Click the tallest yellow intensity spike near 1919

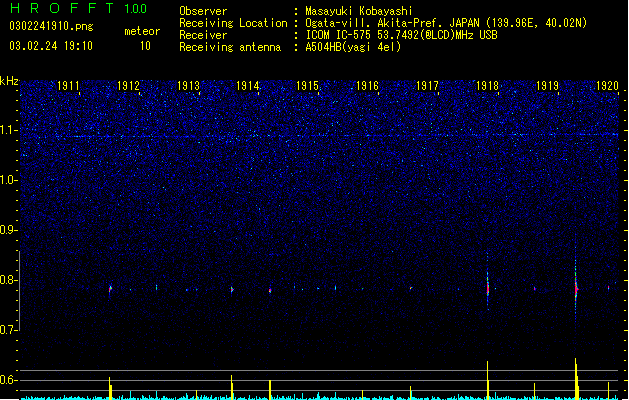[576, 378]
